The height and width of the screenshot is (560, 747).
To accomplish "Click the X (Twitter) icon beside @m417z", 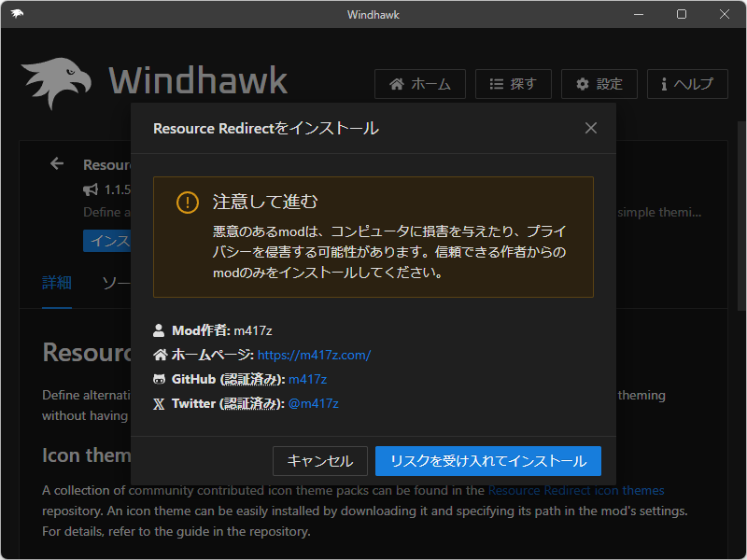I will coord(160,403).
